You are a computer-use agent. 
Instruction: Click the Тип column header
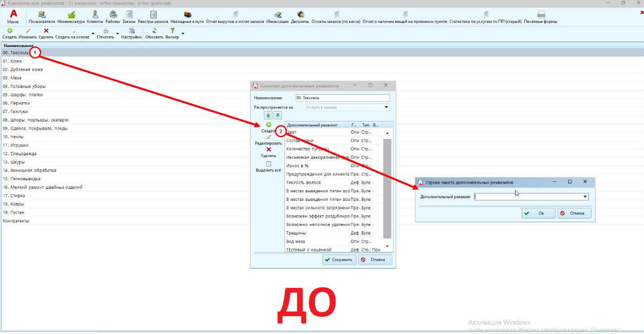coord(366,125)
